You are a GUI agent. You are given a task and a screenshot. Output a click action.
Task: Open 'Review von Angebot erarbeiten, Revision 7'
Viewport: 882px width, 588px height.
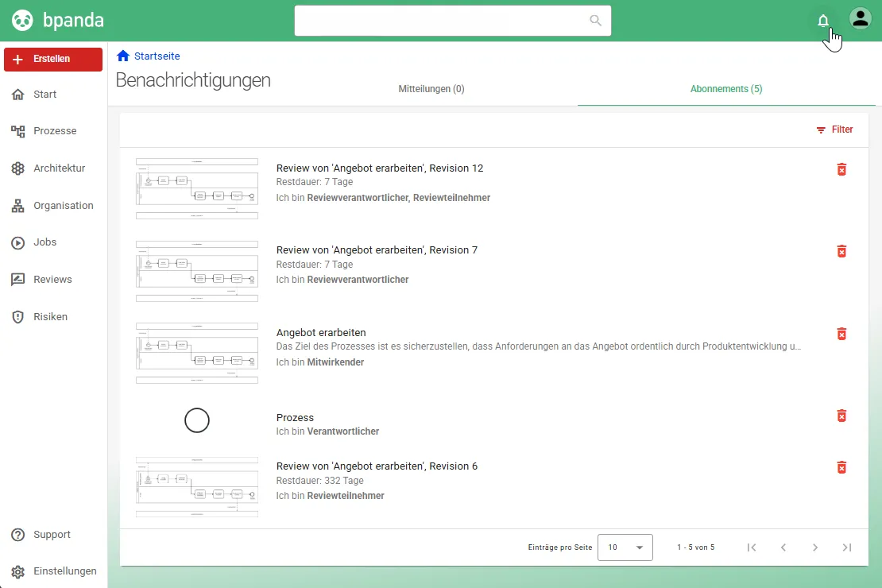tap(377, 250)
